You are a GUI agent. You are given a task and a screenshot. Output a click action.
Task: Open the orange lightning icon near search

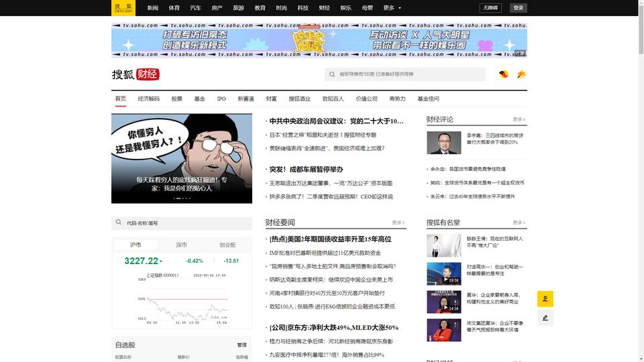click(x=521, y=74)
